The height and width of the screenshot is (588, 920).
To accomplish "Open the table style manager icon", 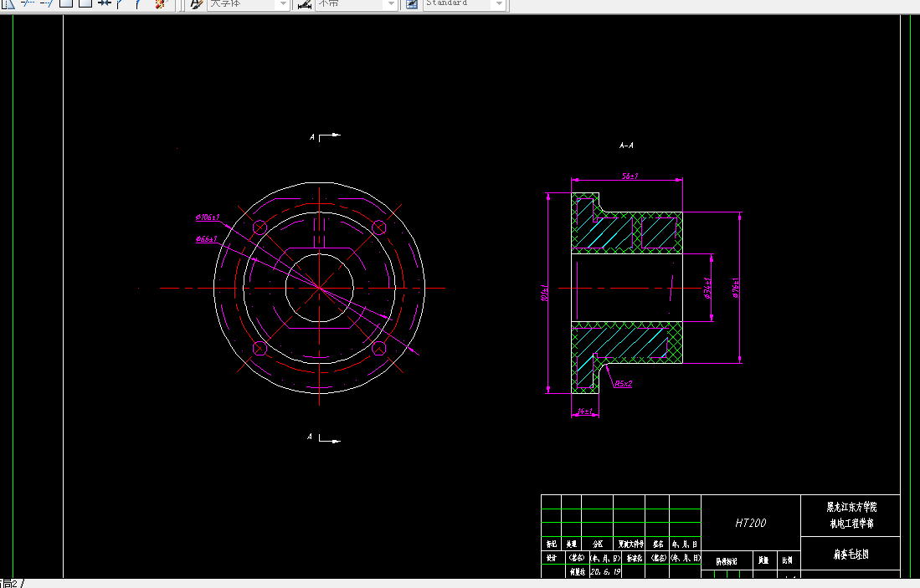I will click(412, 4).
